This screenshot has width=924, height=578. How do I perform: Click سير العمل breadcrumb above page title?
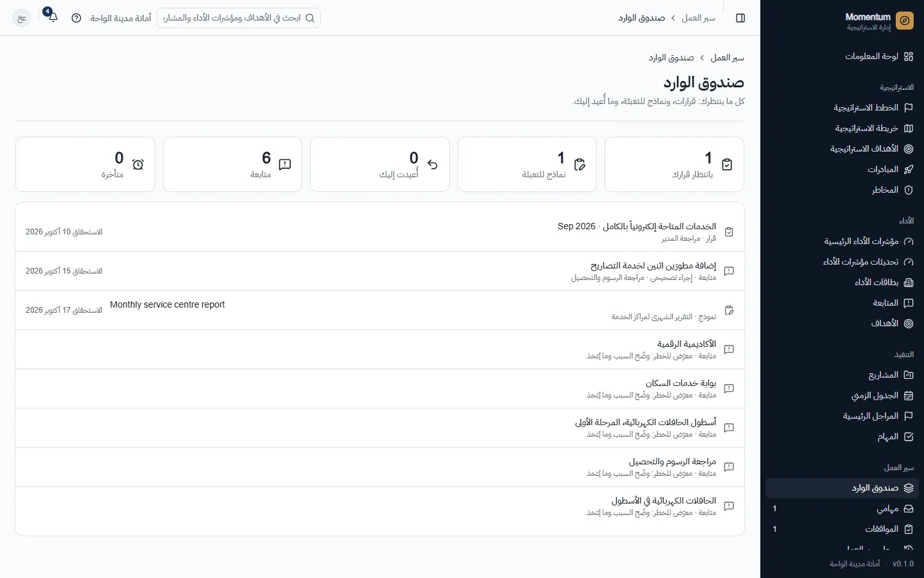tap(727, 58)
